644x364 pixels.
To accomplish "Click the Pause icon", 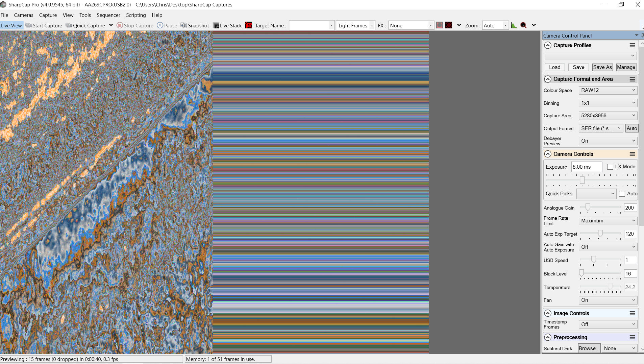I will (160, 25).
